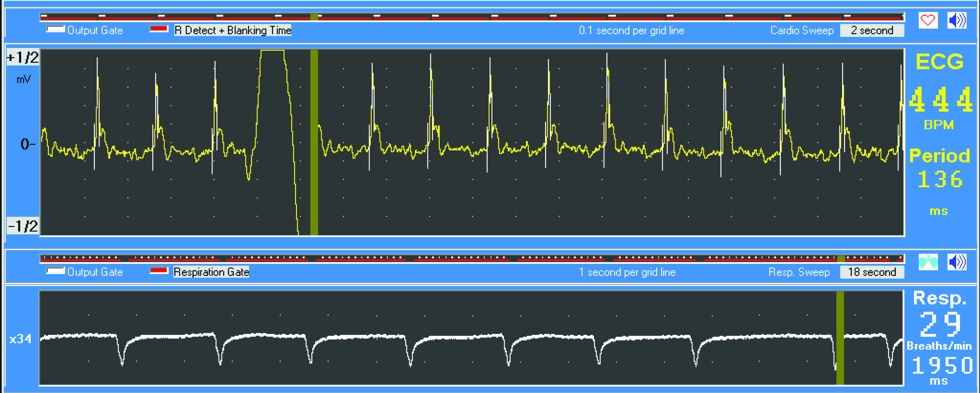Click the -1/2 ECG scale label

tap(23, 226)
